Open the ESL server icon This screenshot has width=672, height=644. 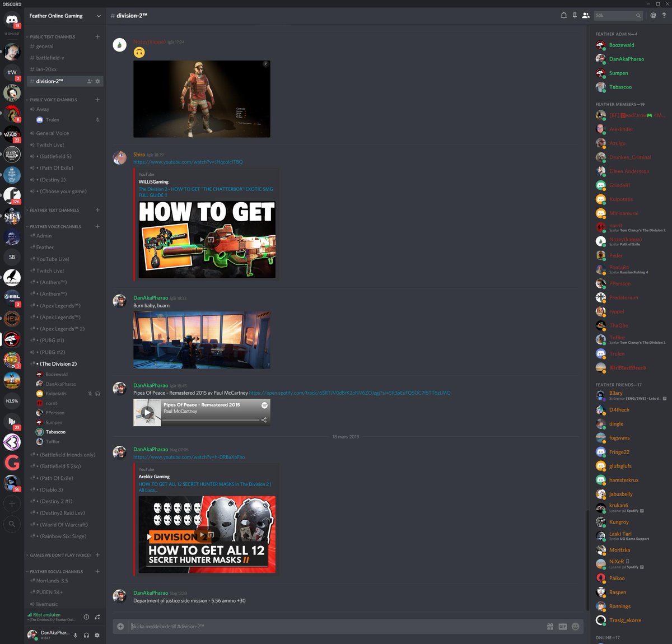point(12,297)
